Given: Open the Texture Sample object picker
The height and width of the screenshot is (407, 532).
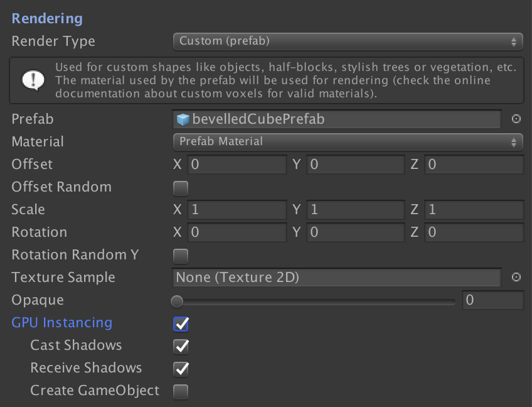Looking at the screenshot, I should point(516,277).
